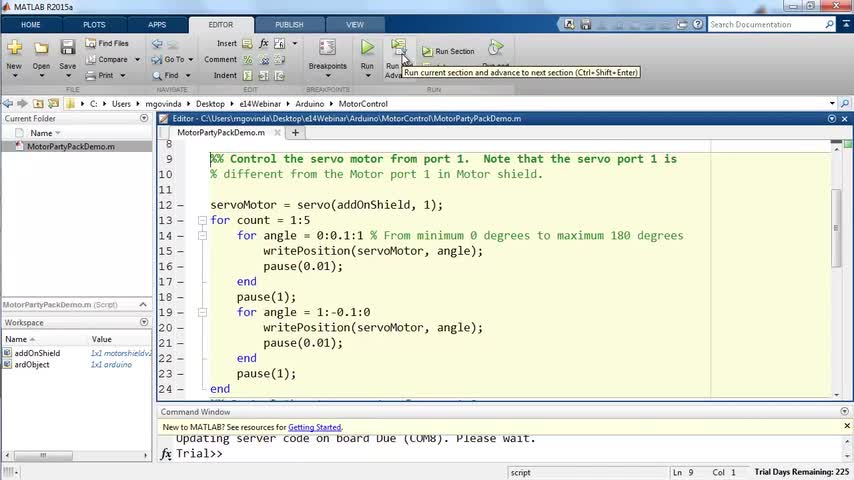
Task: Click the uncomment icon
Action: pyautogui.click(x=264, y=59)
